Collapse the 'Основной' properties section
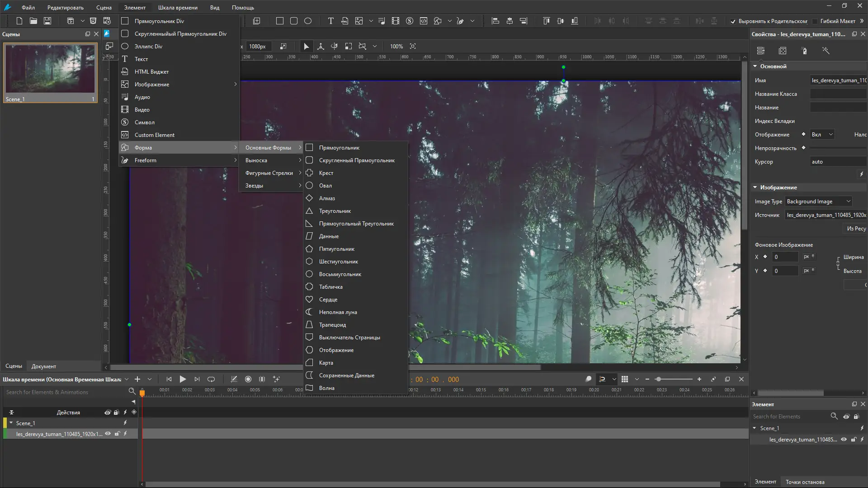 coord(755,66)
